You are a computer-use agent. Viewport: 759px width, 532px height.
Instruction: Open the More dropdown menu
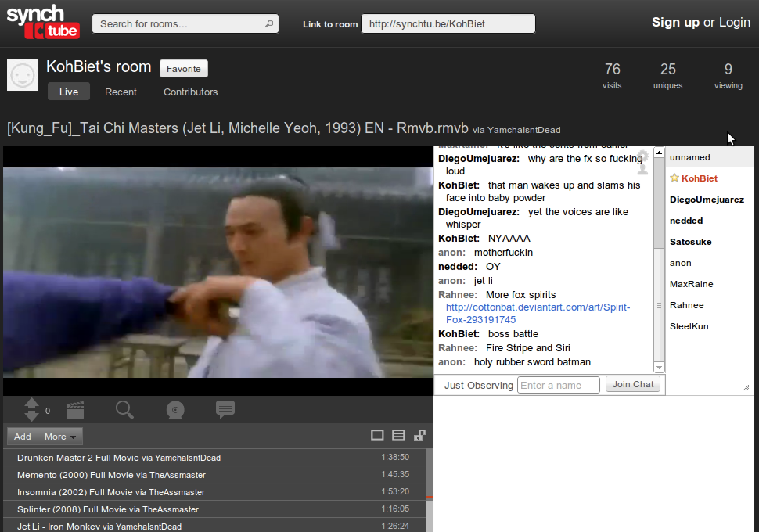coord(60,436)
